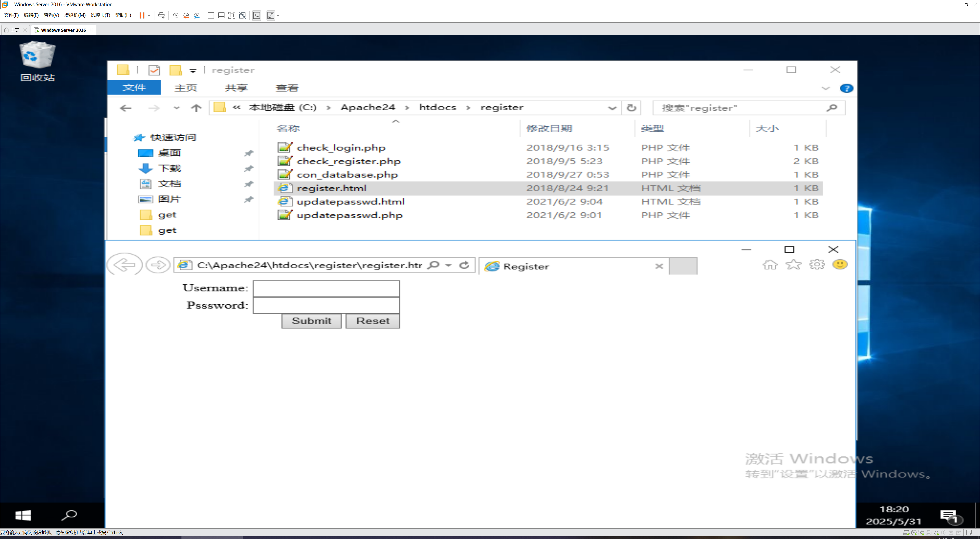Open the 查看 ribbon tab
This screenshot has width=980, height=539.
pos(287,88)
